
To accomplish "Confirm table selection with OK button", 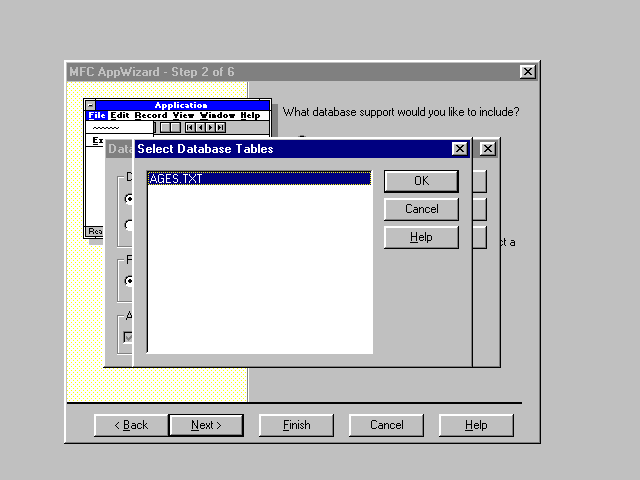I will [x=421, y=181].
